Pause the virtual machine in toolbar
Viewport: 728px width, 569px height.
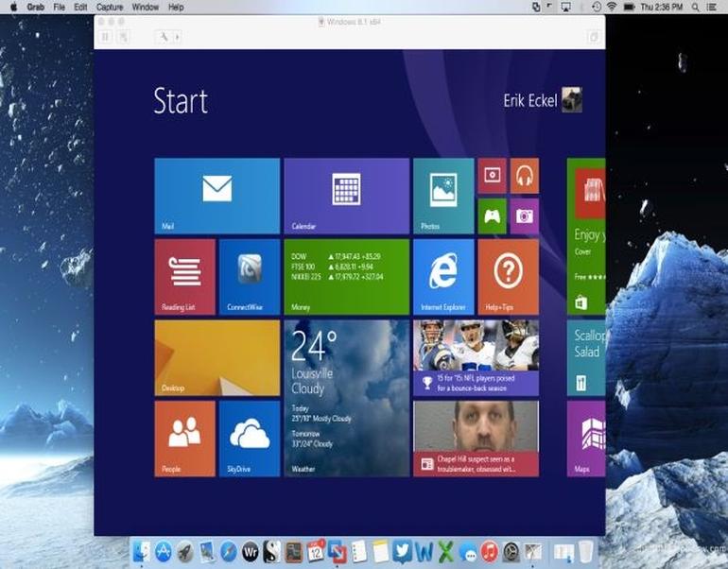point(106,37)
